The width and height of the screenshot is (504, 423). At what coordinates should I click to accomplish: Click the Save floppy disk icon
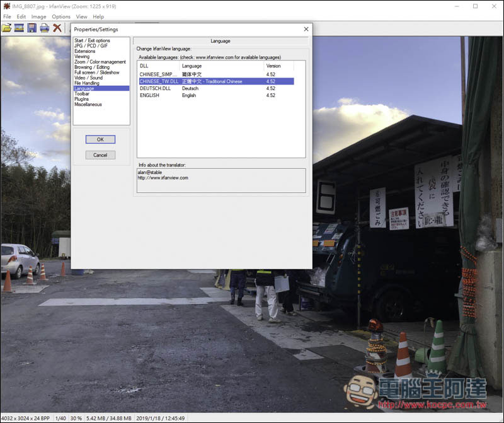31,28
